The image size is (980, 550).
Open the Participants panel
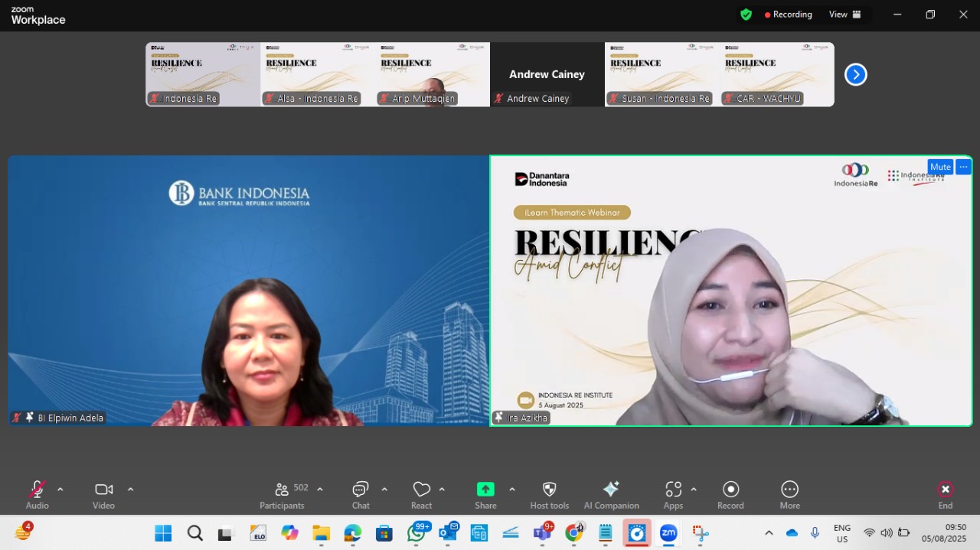[x=282, y=496]
